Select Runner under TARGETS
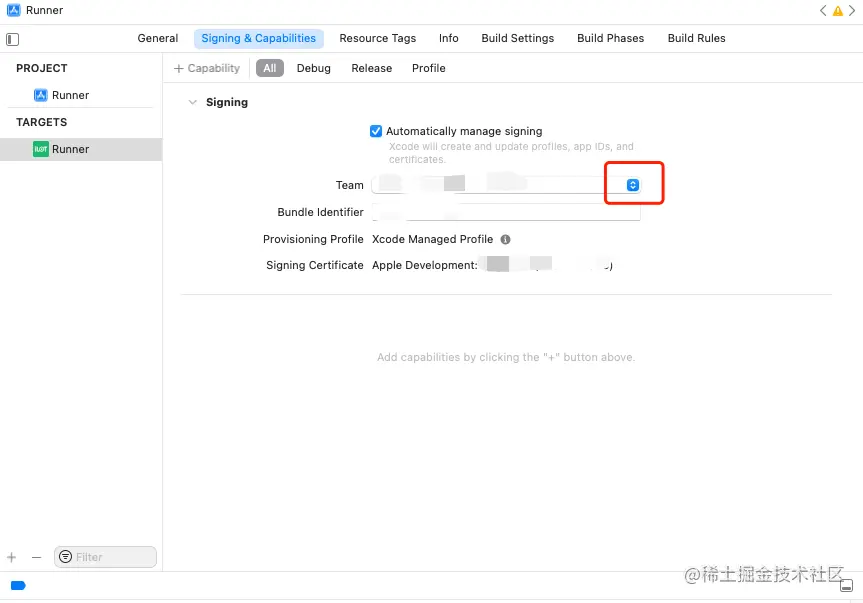The width and height of the screenshot is (863, 603). (81, 149)
